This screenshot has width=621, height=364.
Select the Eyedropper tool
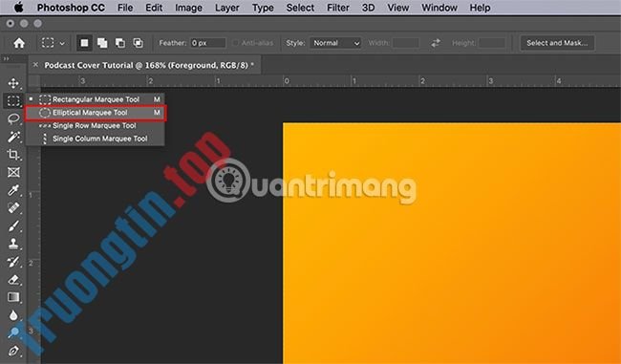pos(13,190)
